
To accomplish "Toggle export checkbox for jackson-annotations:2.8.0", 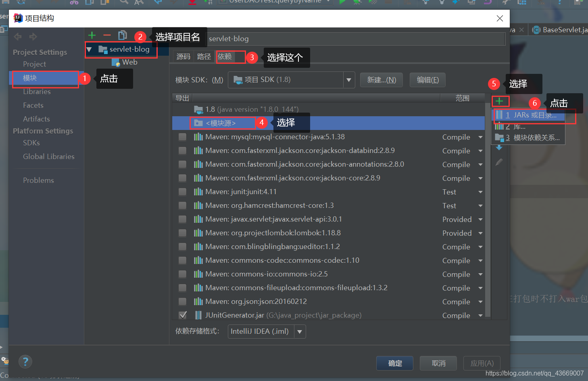I will tap(183, 164).
